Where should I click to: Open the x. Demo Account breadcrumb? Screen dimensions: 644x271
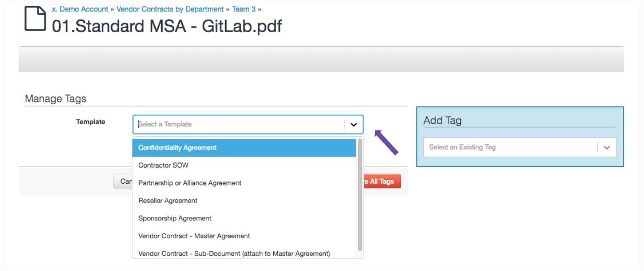coord(80,9)
